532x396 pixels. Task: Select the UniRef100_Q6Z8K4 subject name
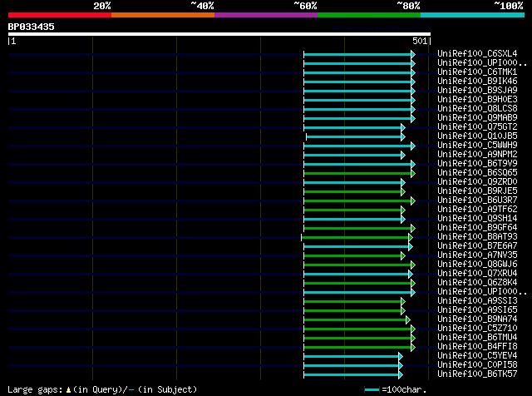pos(477,283)
